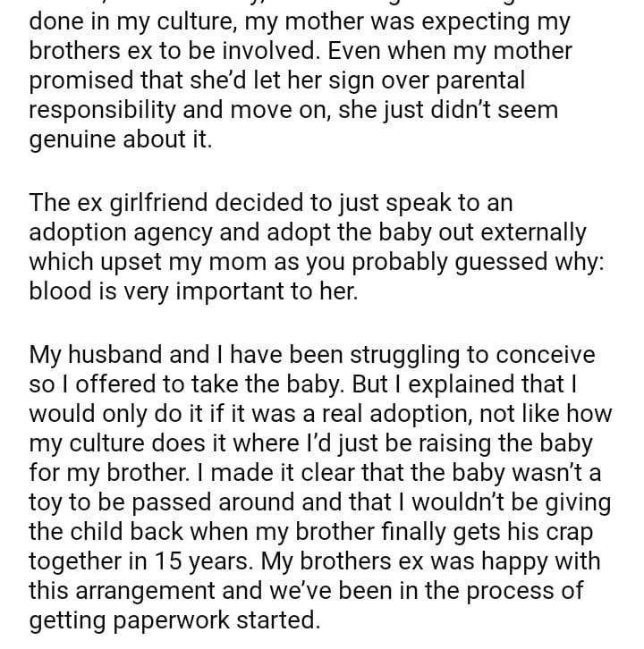Click the phrase "My husband"
644x649 pixels.
(96, 354)
